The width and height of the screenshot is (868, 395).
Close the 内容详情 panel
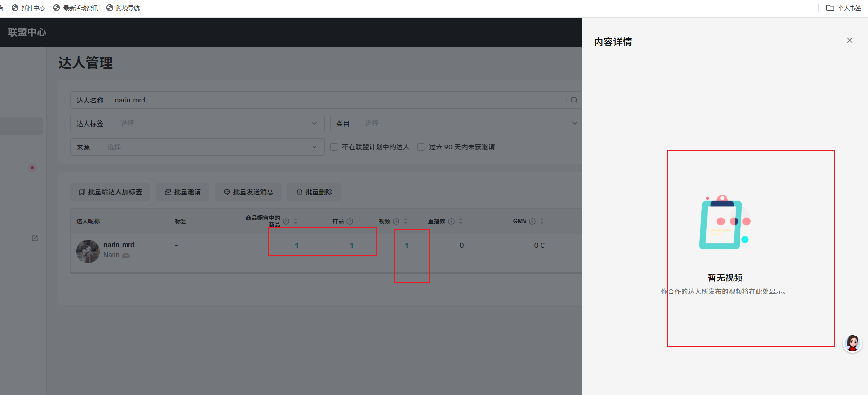[x=849, y=40]
